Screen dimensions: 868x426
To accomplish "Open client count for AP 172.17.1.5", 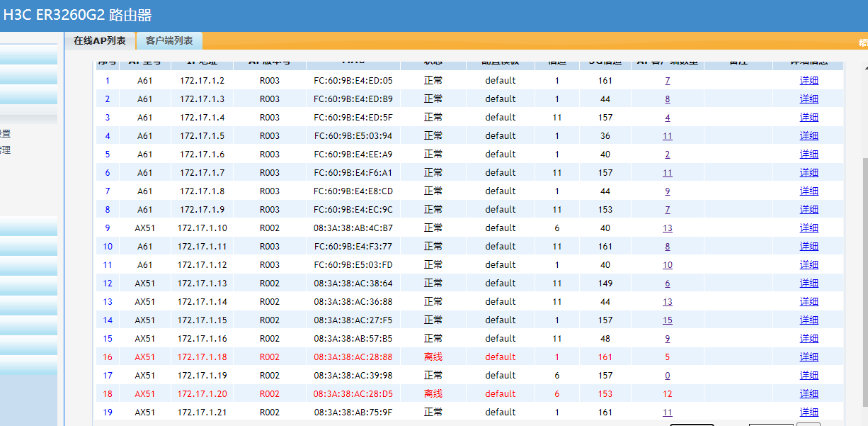I will 667,136.
